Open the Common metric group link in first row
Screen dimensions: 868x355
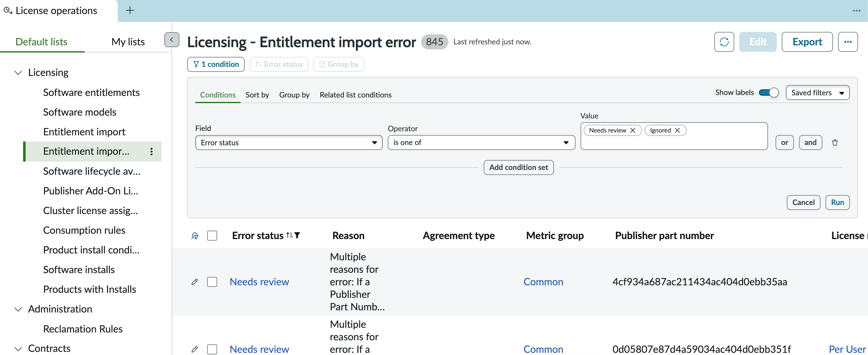click(543, 282)
